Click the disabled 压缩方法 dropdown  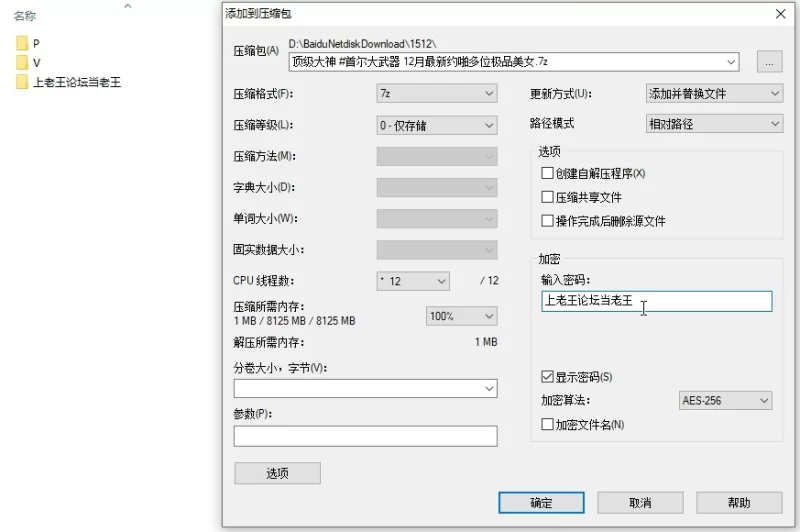pos(437,157)
